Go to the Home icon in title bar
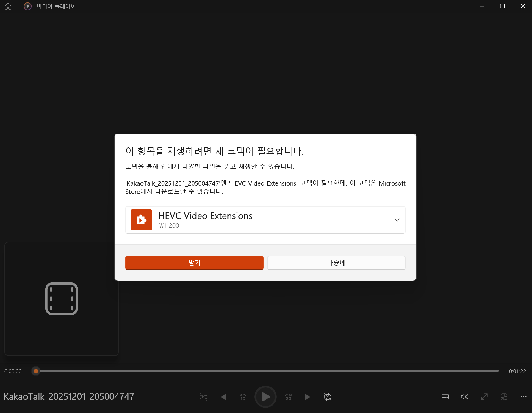 [x=8, y=6]
